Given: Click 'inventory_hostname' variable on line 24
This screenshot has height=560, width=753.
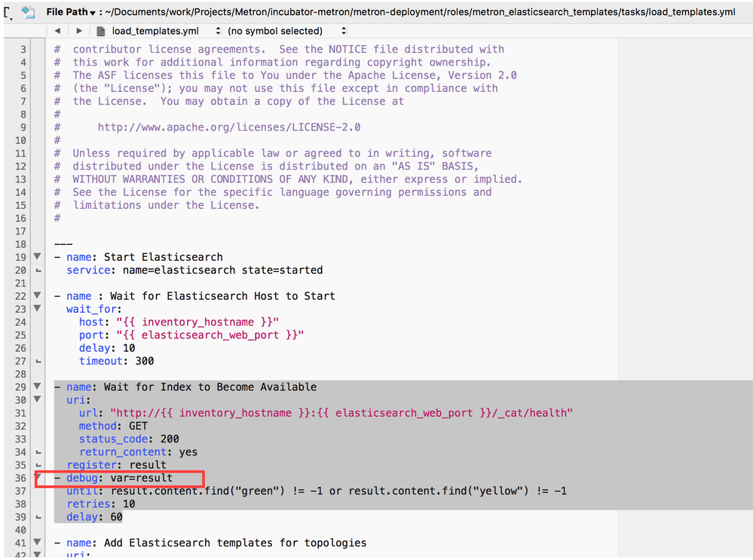Looking at the screenshot, I should [x=197, y=322].
